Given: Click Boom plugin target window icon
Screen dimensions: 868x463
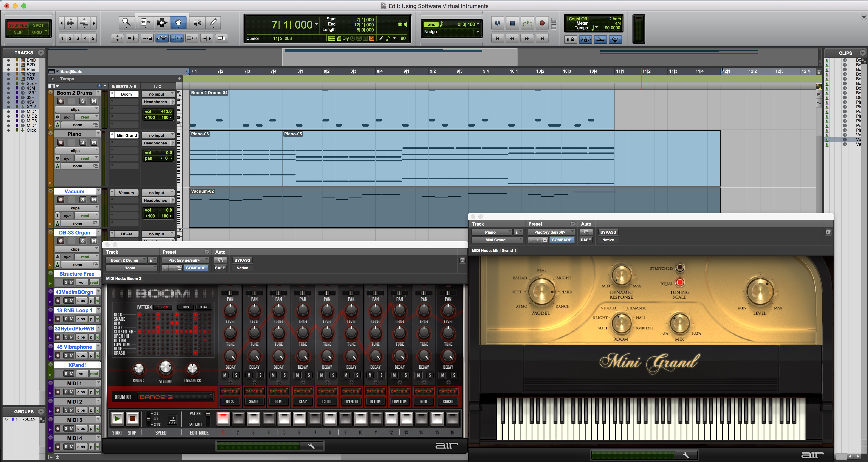Looking at the screenshot, I should click(462, 260).
